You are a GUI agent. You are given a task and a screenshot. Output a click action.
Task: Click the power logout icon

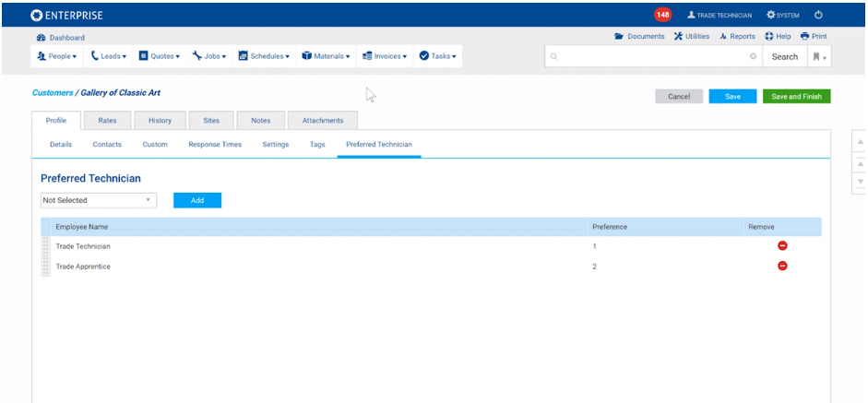(818, 15)
